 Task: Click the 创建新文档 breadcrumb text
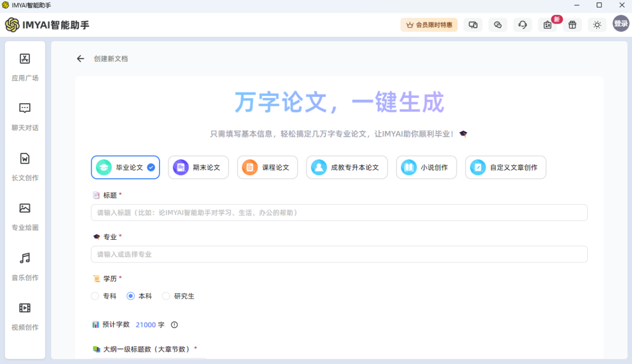111,59
